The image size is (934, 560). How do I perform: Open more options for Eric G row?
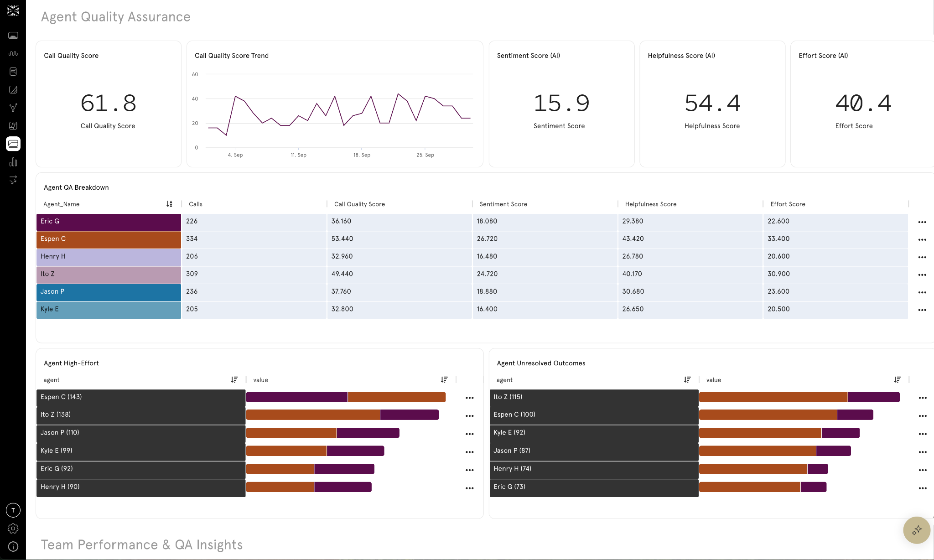922,222
